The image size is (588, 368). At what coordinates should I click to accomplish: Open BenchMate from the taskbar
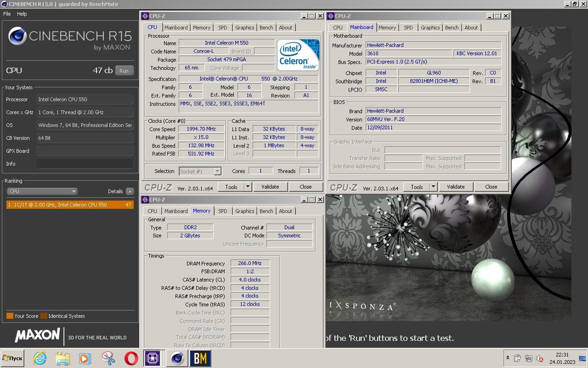pos(200,358)
